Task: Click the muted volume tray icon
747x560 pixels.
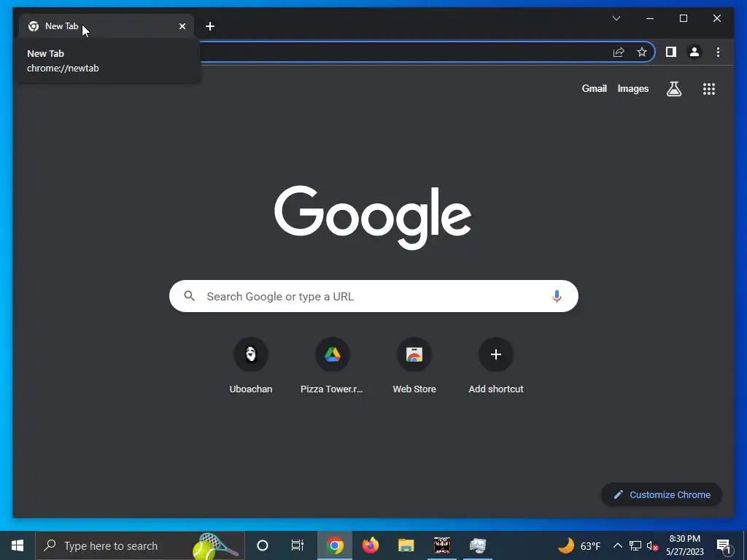Action: [x=652, y=545]
